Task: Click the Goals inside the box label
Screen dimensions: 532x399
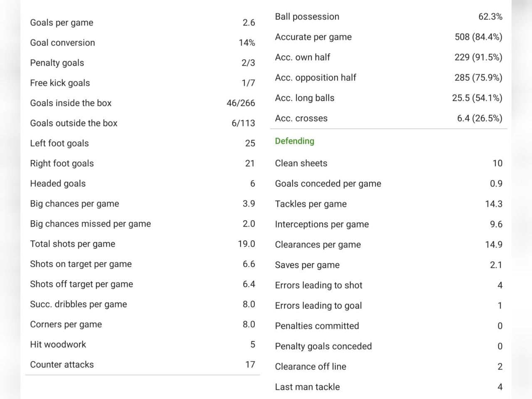Action: coord(71,103)
